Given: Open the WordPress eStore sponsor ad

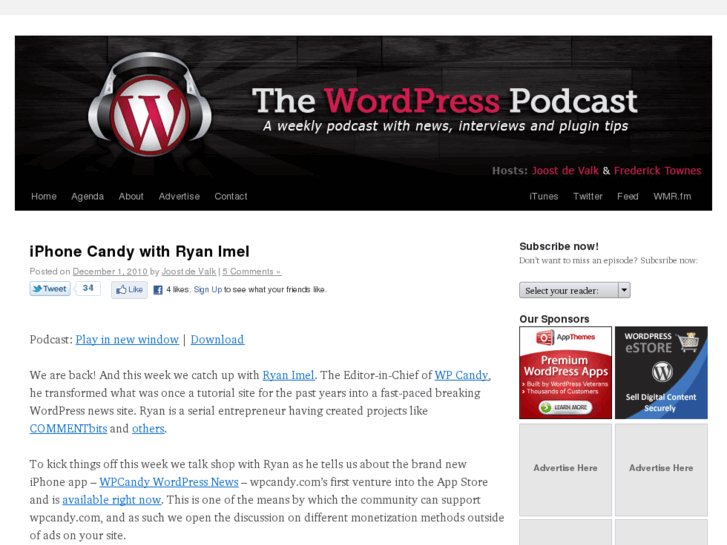Looking at the screenshot, I should point(661,372).
